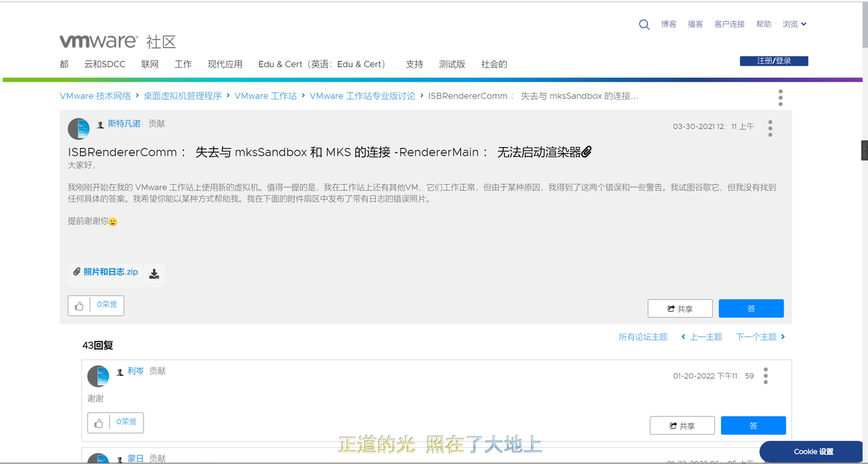Download the 照片和日志.zip attachment icon
Viewport: 868px width, 464px height.
(154, 274)
